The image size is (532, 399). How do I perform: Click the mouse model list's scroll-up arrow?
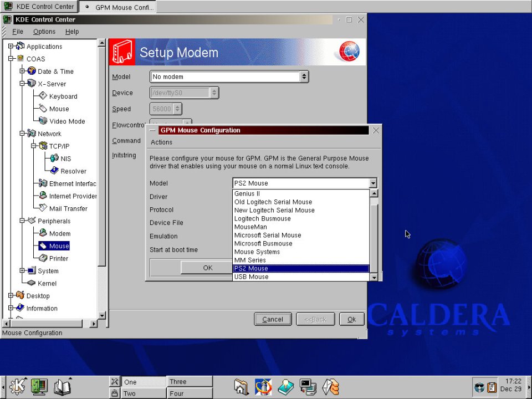374,193
